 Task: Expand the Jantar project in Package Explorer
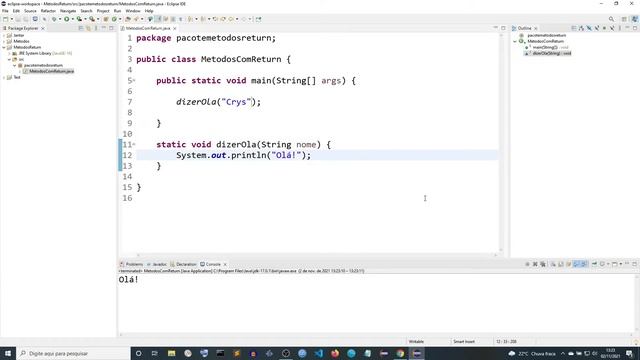4,36
